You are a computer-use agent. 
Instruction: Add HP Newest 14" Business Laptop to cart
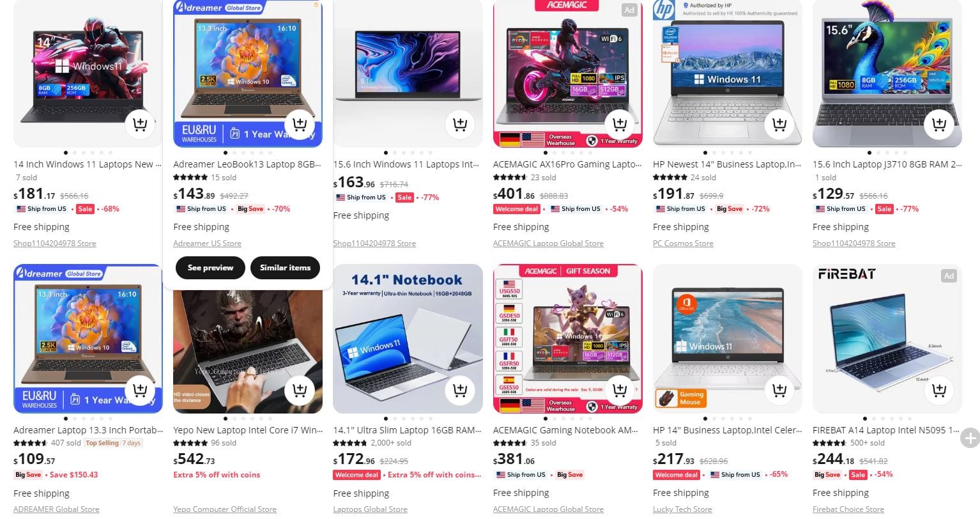pyautogui.click(x=779, y=124)
